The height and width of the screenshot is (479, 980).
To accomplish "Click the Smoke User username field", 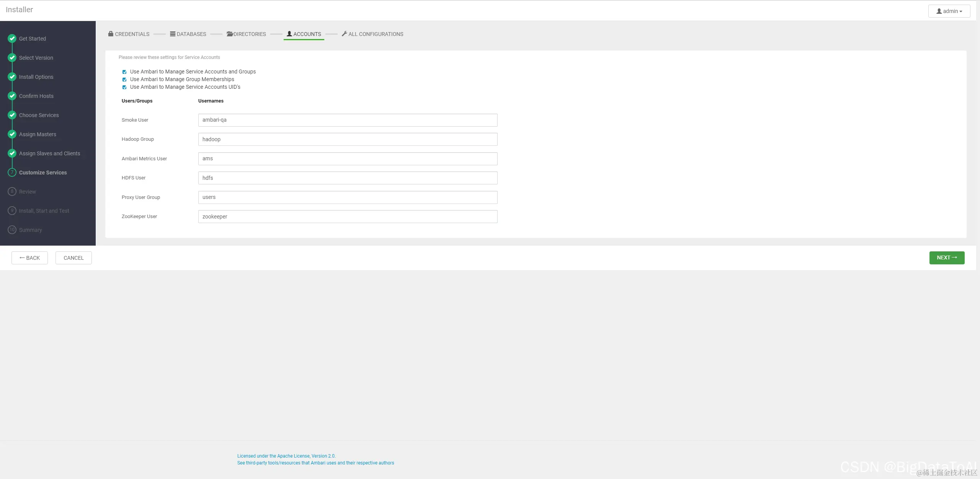I will pos(348,120).
